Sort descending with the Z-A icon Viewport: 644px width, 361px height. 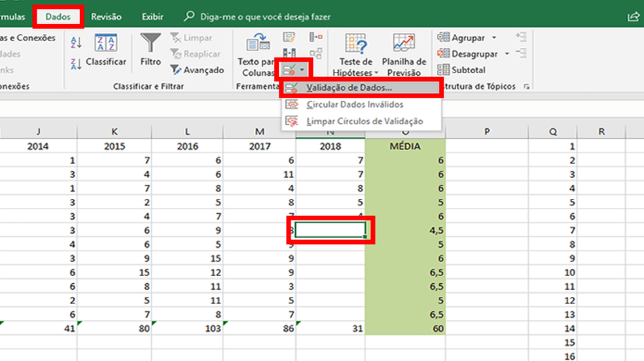pos(76,63)
